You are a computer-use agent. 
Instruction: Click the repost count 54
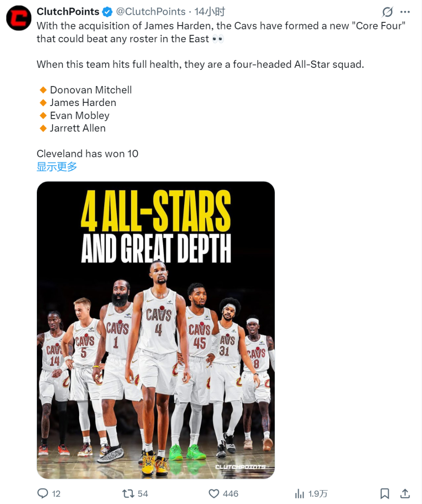[x=143, y=494]
